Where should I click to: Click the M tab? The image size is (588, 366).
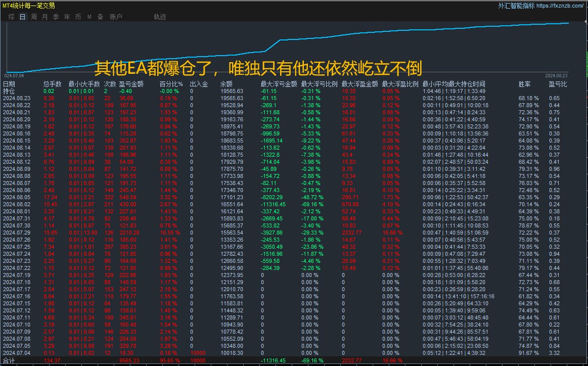89,17
